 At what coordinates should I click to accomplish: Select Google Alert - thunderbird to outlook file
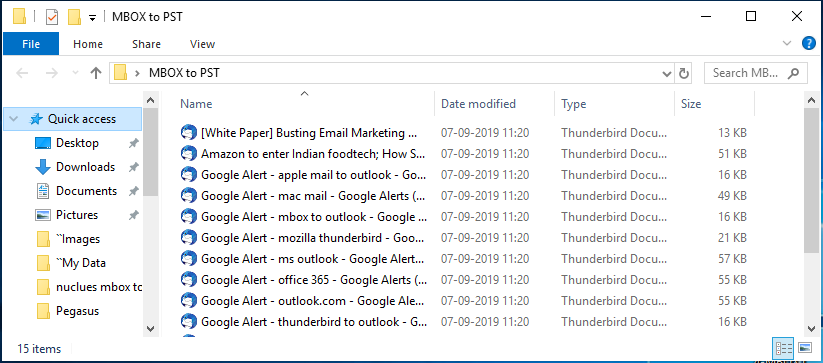click(x=314, y=322)
